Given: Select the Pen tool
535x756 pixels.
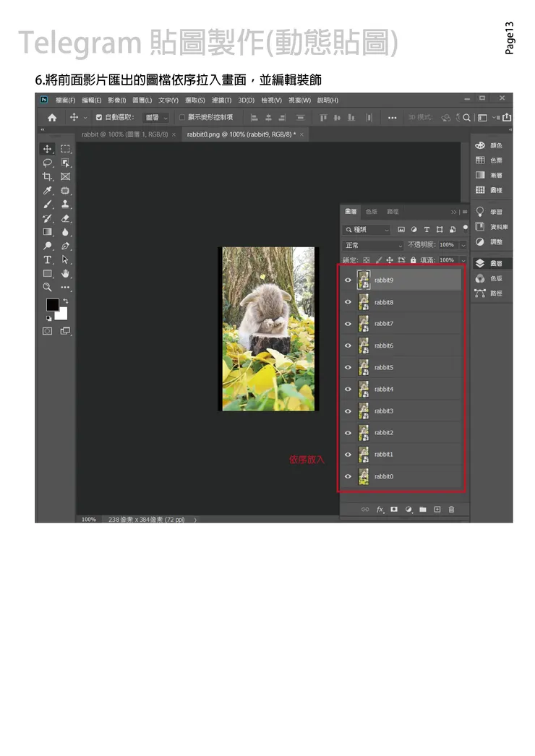Looking at the screenshot, I should [x=66, y=246].
